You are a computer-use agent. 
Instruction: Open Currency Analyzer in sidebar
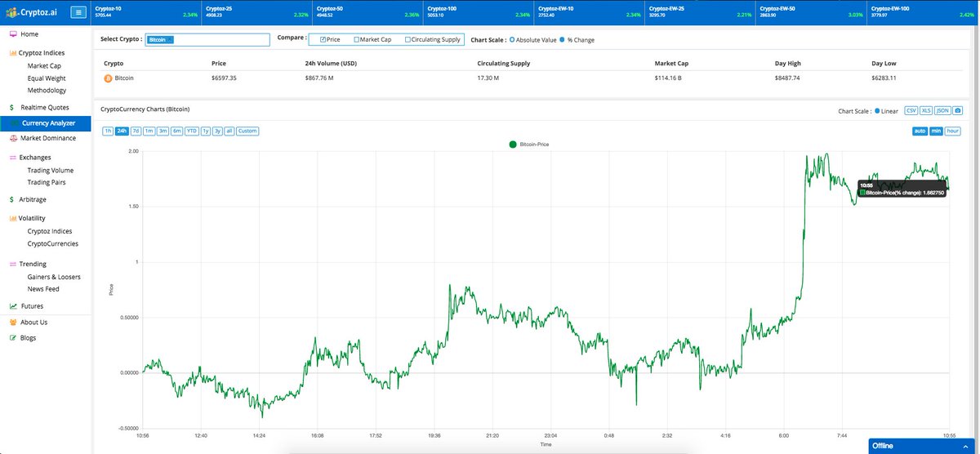[x=46, y=123]
